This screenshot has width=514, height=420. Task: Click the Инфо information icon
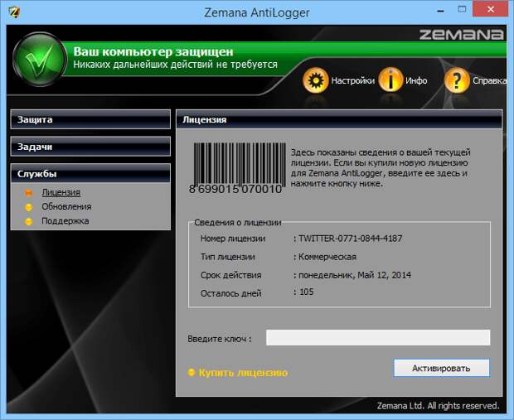point(390,80)
